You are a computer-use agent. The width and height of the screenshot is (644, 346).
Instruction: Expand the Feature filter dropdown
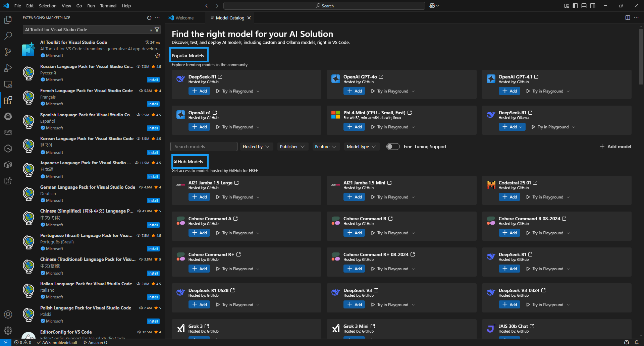point(326,147)
